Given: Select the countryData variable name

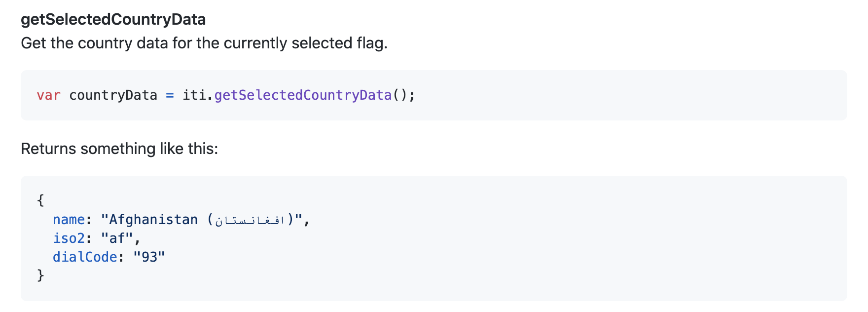Looking at the screenshot, I should pyautogui.click(x=113, y=95).
